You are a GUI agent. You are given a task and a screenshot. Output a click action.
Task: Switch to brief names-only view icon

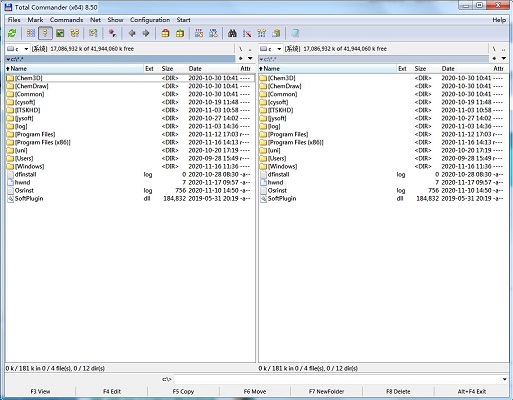click(x=31, y=33)
